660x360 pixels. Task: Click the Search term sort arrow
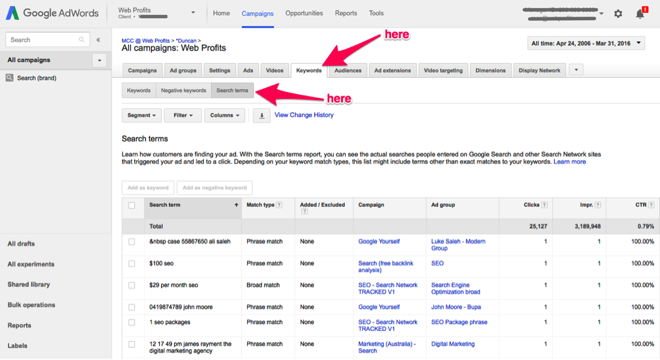click(236, 205)
